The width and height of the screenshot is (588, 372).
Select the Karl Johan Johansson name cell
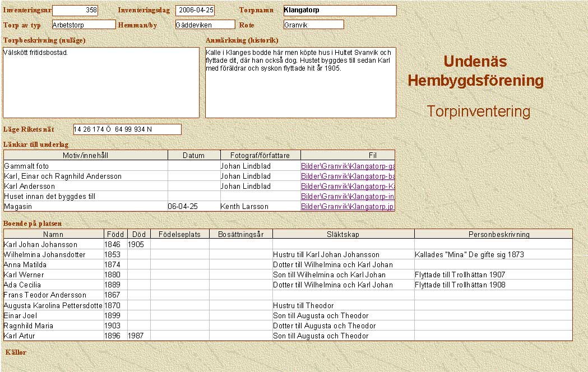[x=53, y=245]
